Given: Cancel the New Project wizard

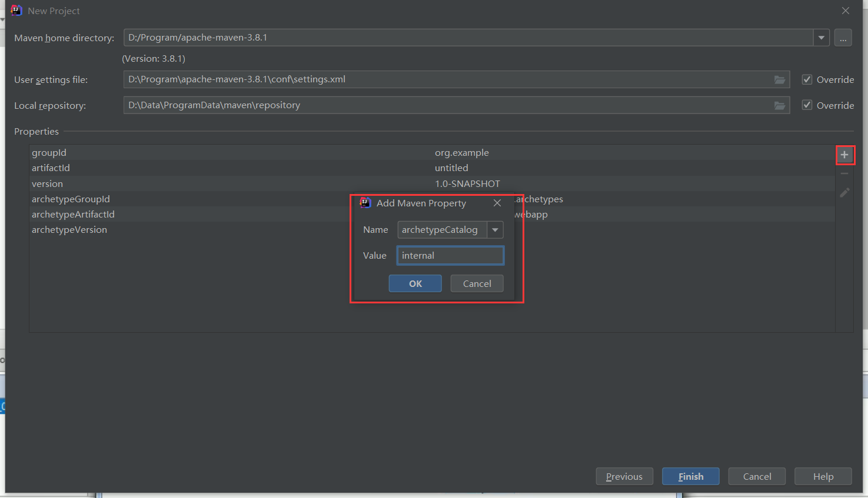Looking at the screenshot, I should point(757,476).
